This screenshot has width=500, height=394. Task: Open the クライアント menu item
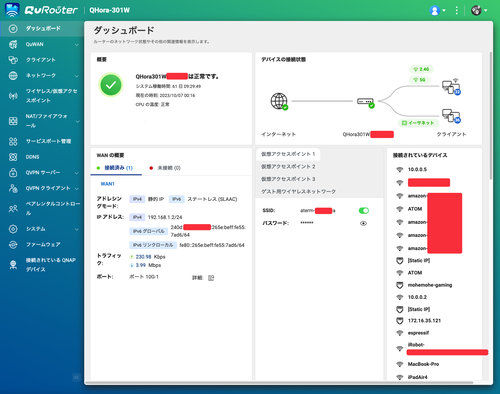(42, 60)
